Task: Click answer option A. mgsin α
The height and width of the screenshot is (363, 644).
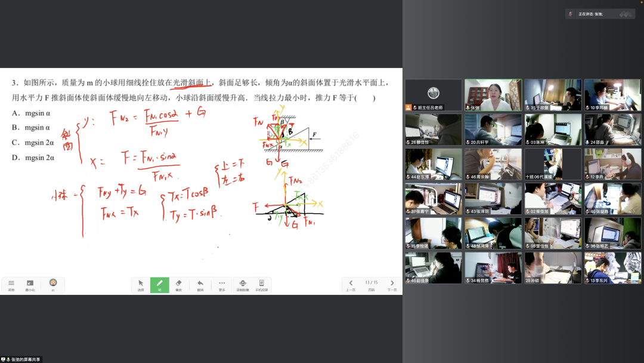Action: coord(31,113)
